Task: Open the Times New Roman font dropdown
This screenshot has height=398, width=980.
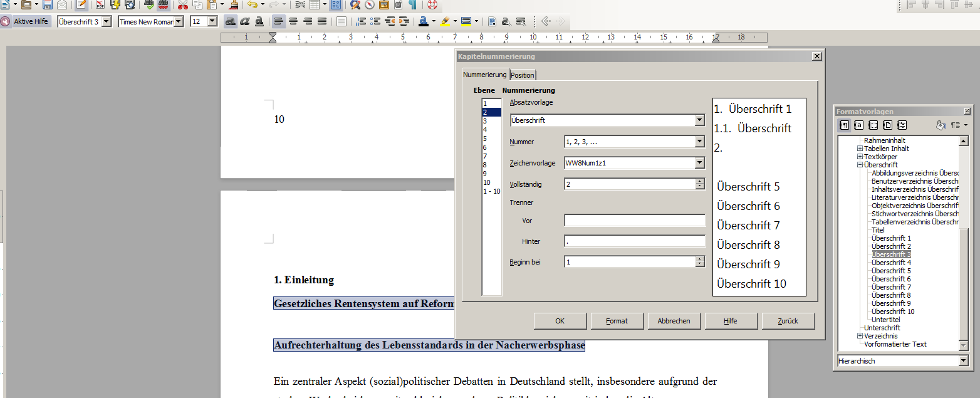Action: [179, 21]
